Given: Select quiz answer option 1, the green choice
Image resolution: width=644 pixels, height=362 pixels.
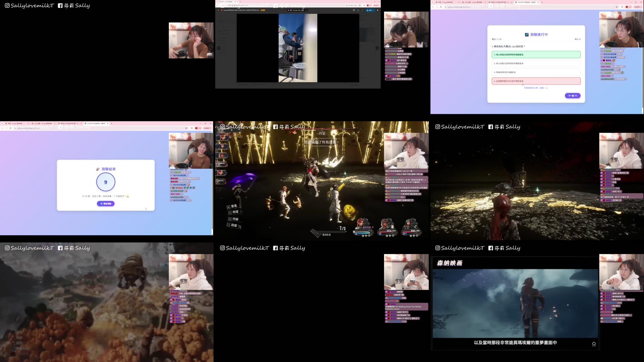Looking at the screenshot, I should tap(536, 54).
